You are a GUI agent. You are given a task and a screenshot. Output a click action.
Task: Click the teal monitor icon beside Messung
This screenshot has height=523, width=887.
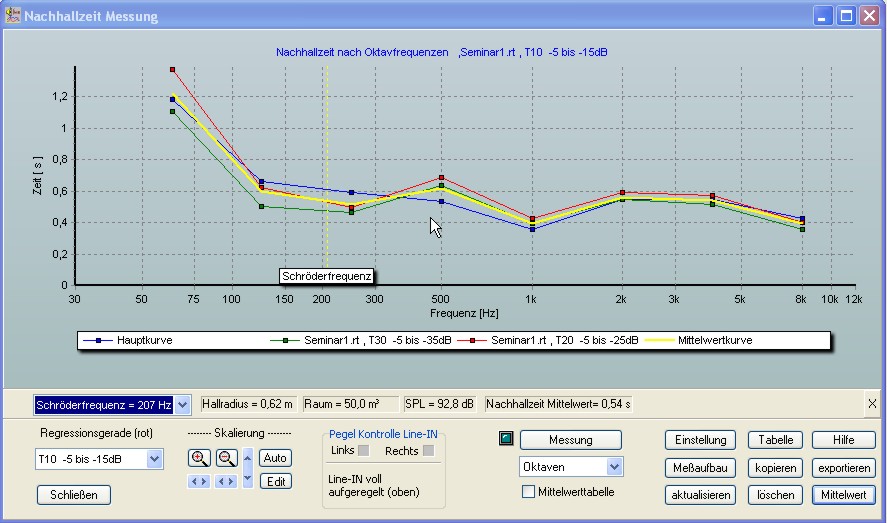pos(505,440)
